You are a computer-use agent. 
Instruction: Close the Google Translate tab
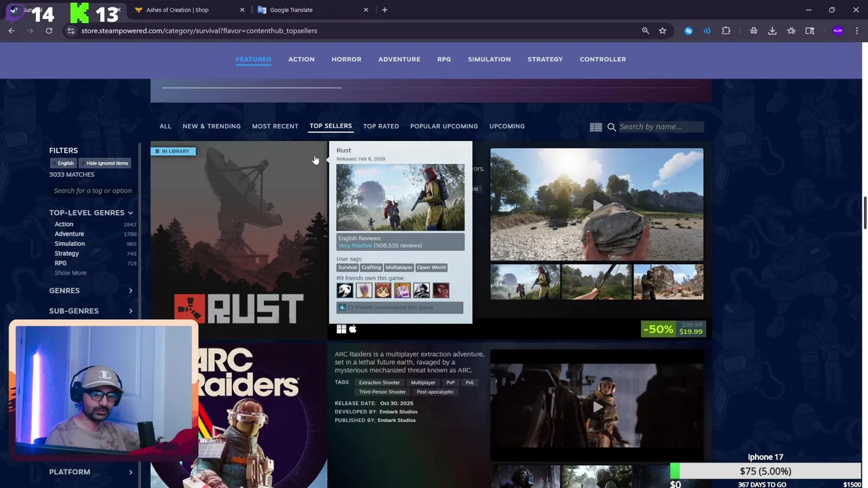click(366, 9)
